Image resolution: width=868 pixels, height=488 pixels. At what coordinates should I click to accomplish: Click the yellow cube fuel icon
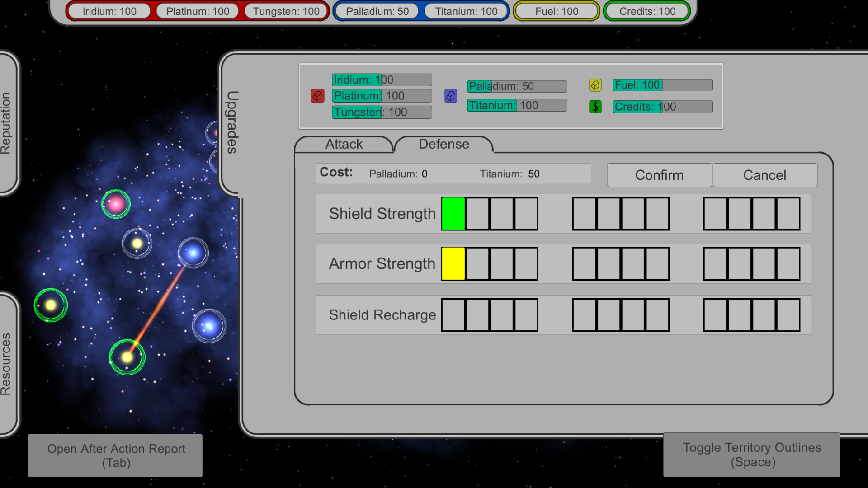point(595,85)
